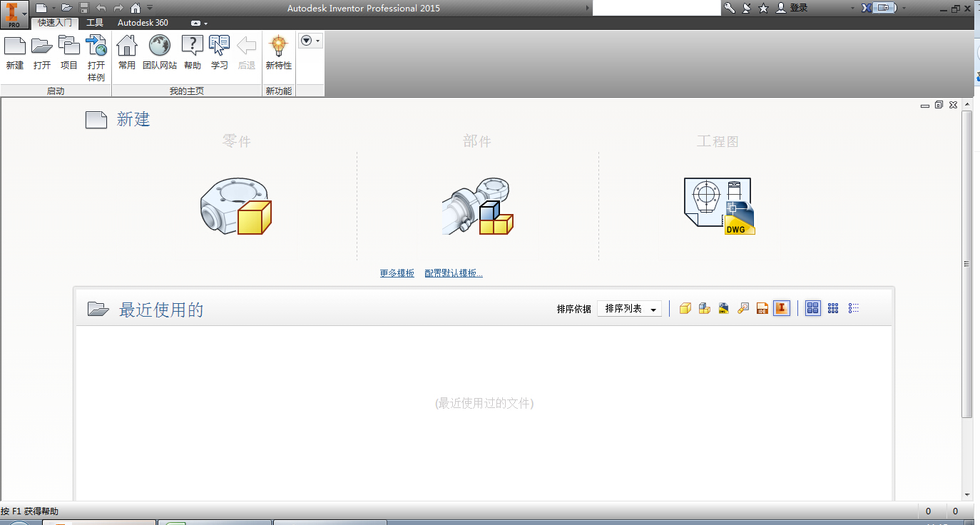Screen dimensions: 980x525
Task: Click the Home icon in quick access toolbar
Action: pos(136,8)
